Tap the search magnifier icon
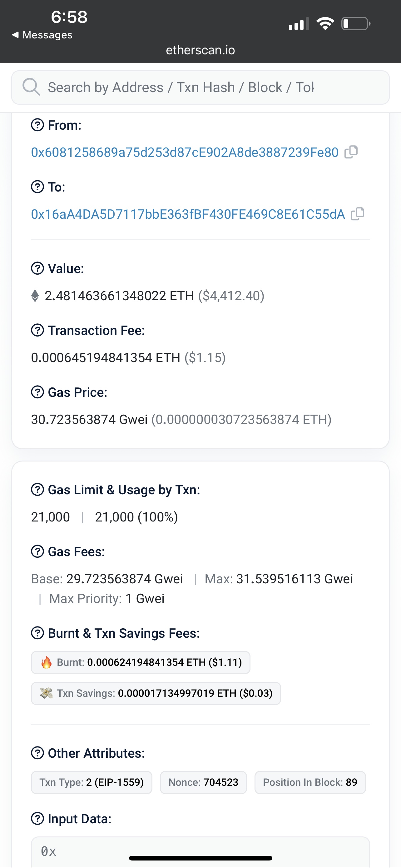Image resolution: width=401 pixels, height=868 pixels. [31, 87]
